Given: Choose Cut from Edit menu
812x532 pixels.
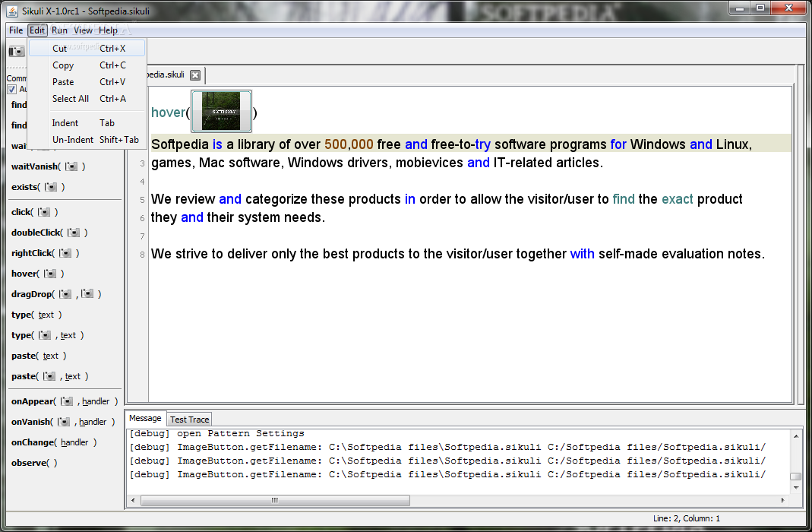Looking at the screenshot, I should (x=87, y=48).
